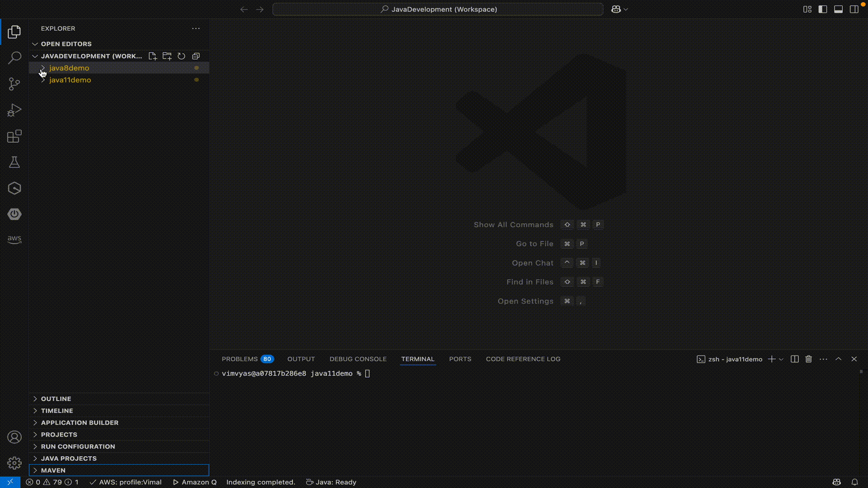The image size is (868, 488).
Task: Open the Source Control sidebar
Action: point(14,84)
